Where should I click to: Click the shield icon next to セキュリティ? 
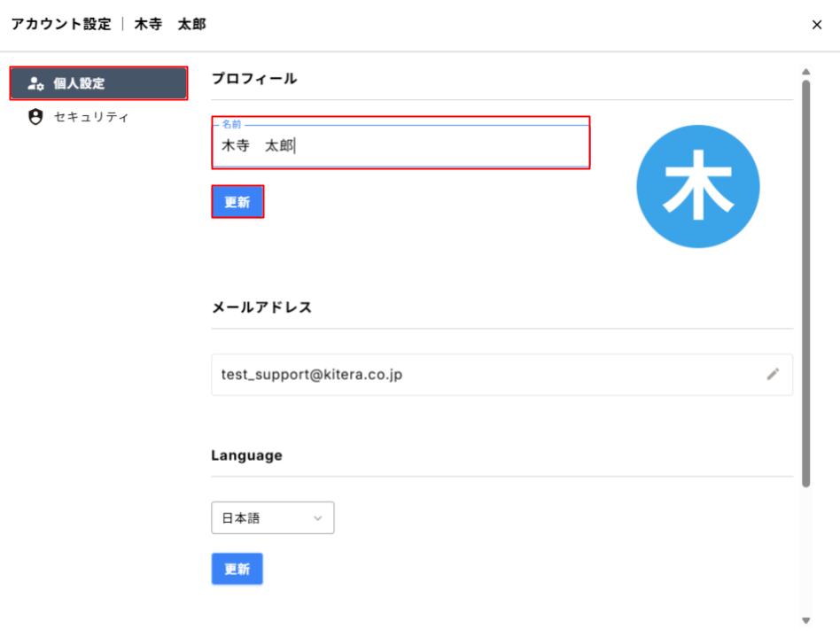click(x=35, y=117)
